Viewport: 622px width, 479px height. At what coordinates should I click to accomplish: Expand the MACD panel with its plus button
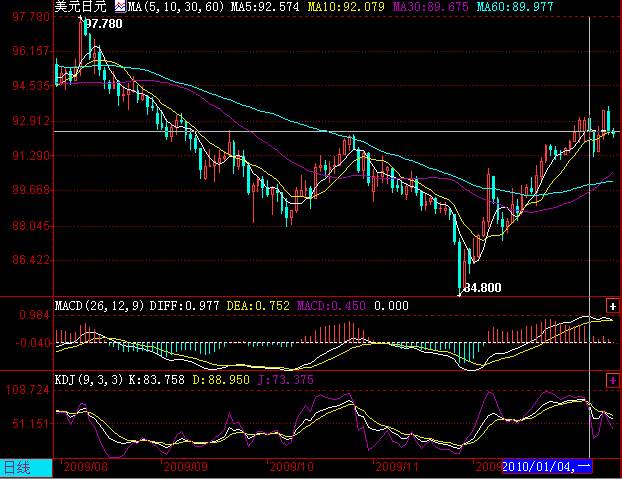pyautogui.click(x=612, y=304)
